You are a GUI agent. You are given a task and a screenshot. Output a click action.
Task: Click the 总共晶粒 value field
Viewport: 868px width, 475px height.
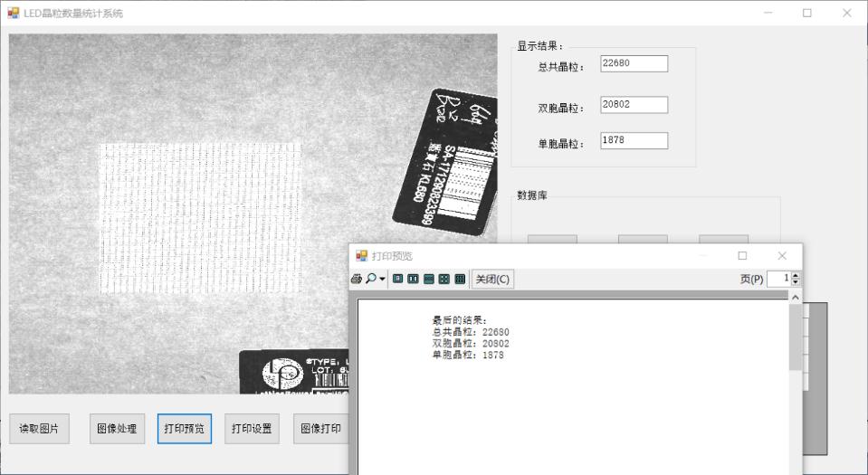tap(634, 63)
